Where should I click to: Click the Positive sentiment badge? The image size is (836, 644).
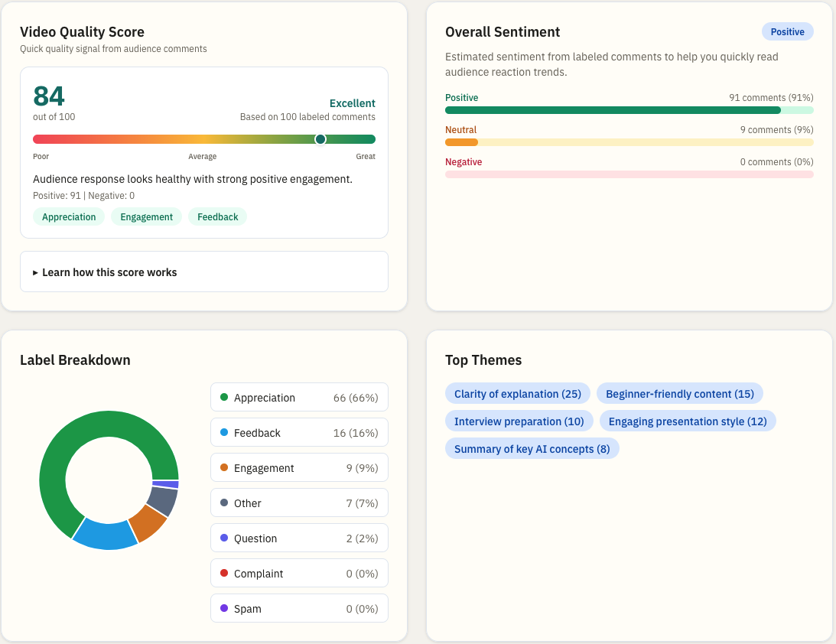(x=788, y=31)
